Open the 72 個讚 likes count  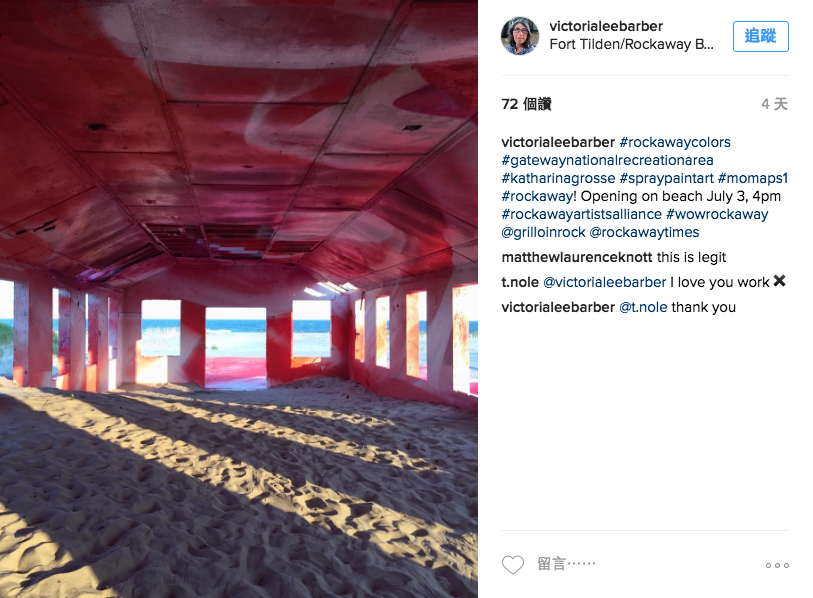[x=526, y=104]
